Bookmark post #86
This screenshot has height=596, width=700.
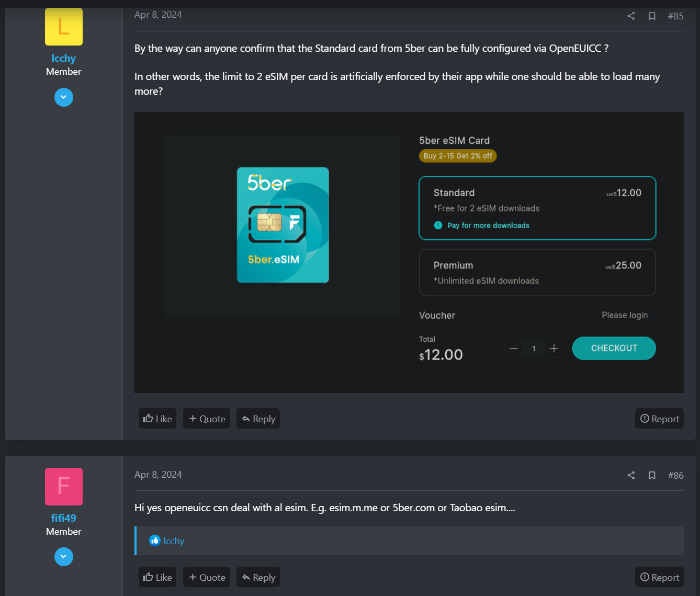click(652, 476)
